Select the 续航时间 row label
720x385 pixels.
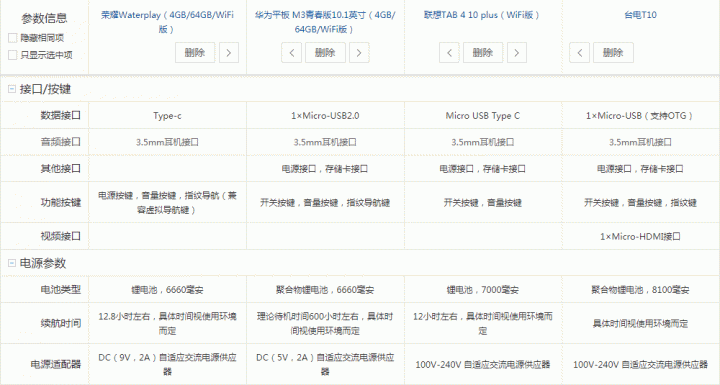[61, 323]
